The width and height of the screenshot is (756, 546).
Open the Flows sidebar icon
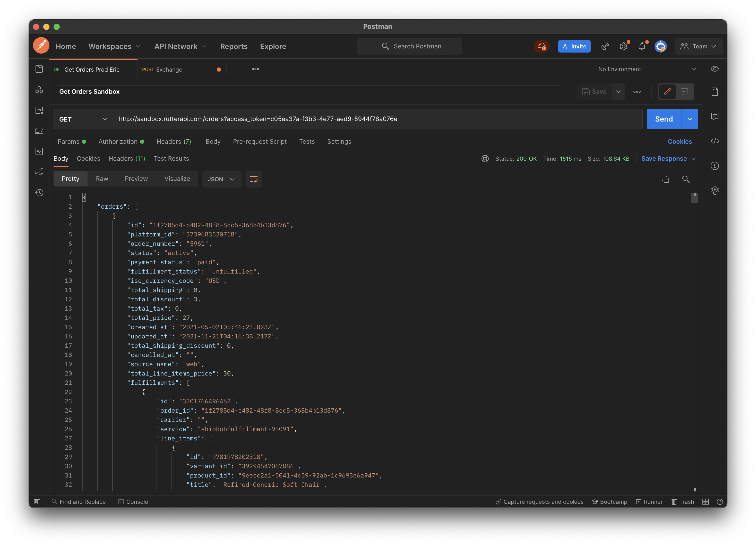tap(39, 172)
